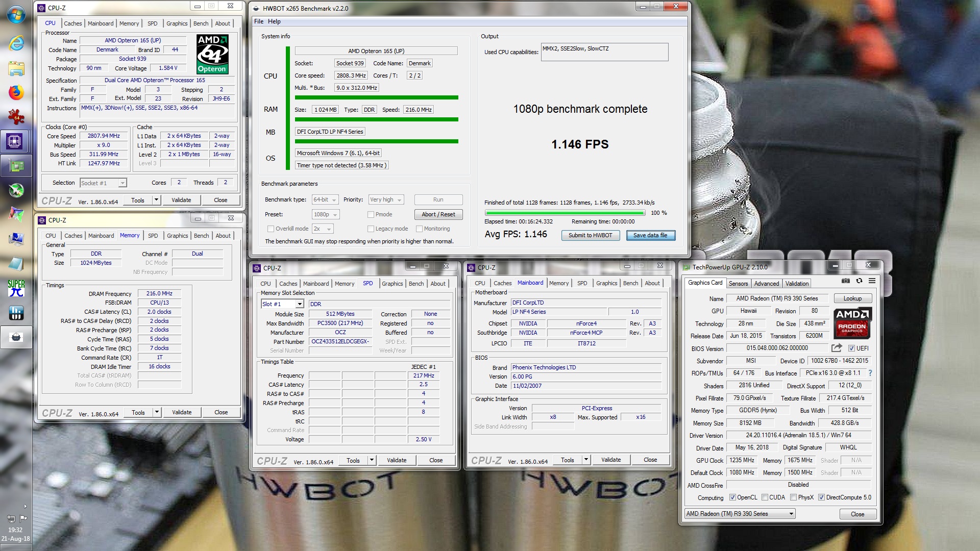
Task: Open the Help menu in HWBOT x265
Action: point(274,21)
